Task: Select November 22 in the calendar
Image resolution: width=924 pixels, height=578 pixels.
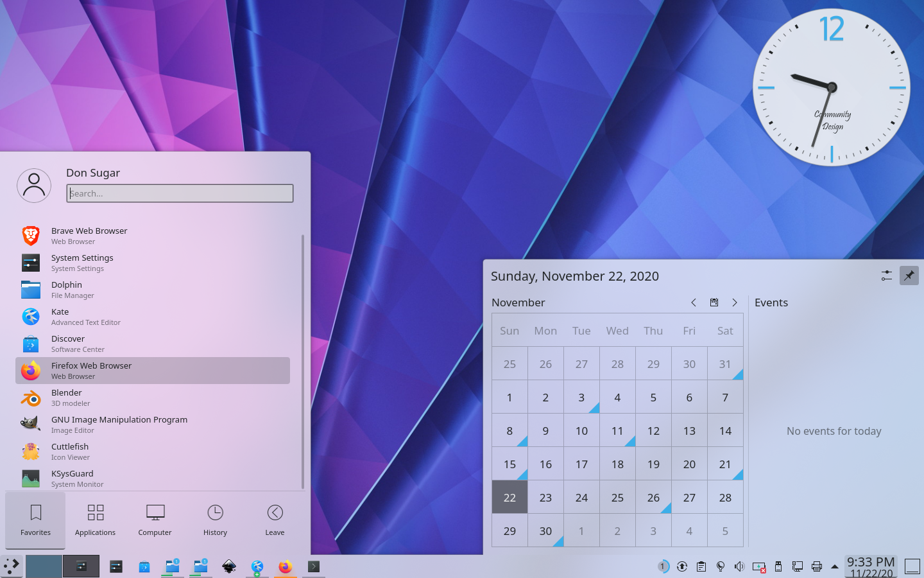Action: click(509, 497)
